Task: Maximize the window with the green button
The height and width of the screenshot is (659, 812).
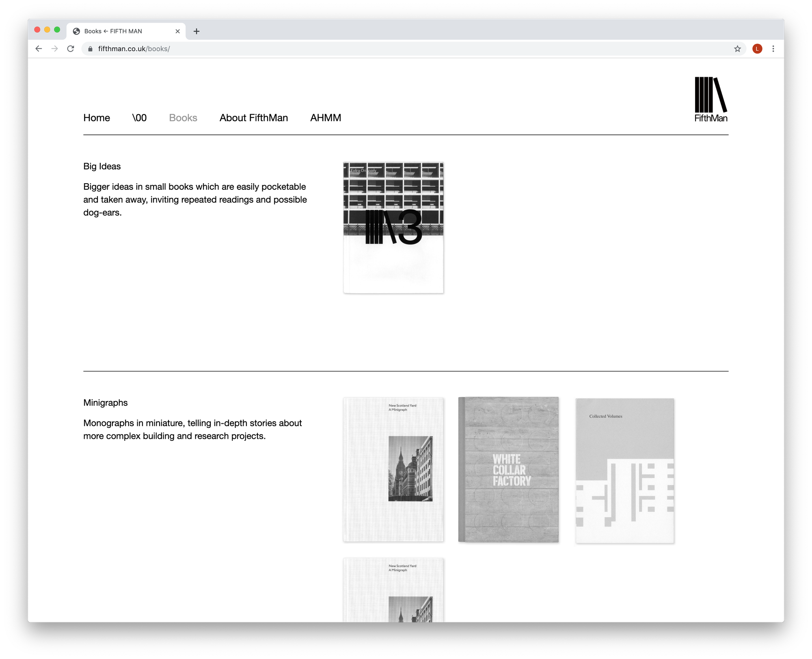Action: coord(57,30)
